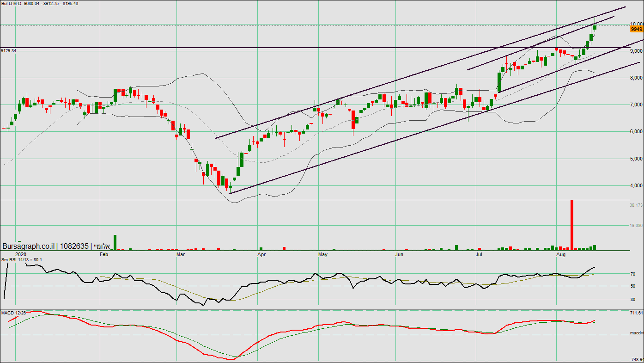Select the Jul month label
This screenshot has height=363, width=644.
tap(480, 254)
